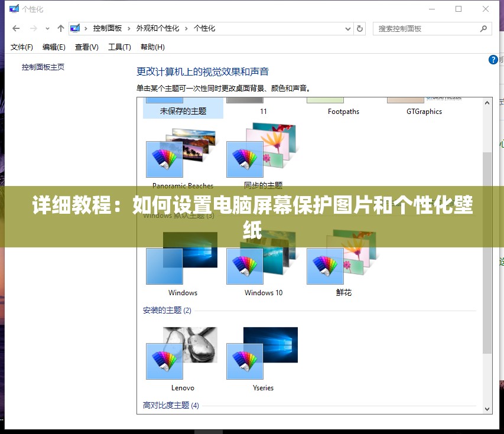Apply the Panoramic Beaches theme
This screenshot has height=434, width=504.
183,158
